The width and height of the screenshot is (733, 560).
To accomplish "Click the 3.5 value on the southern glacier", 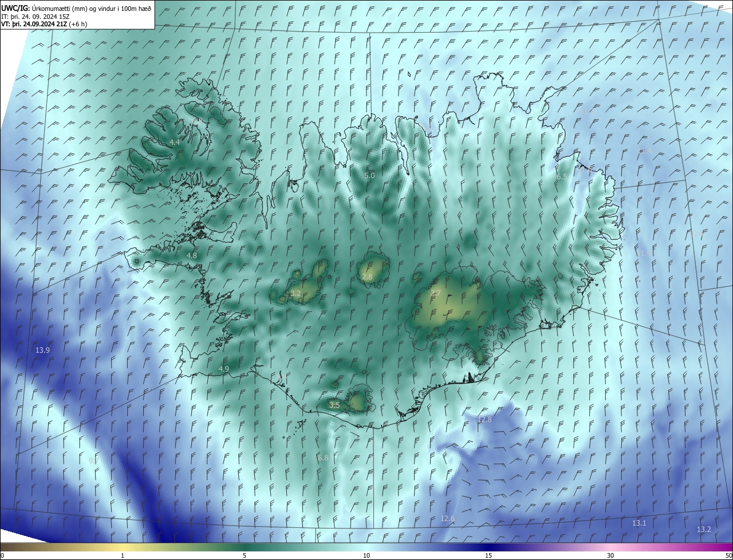I will click(334, 405).
